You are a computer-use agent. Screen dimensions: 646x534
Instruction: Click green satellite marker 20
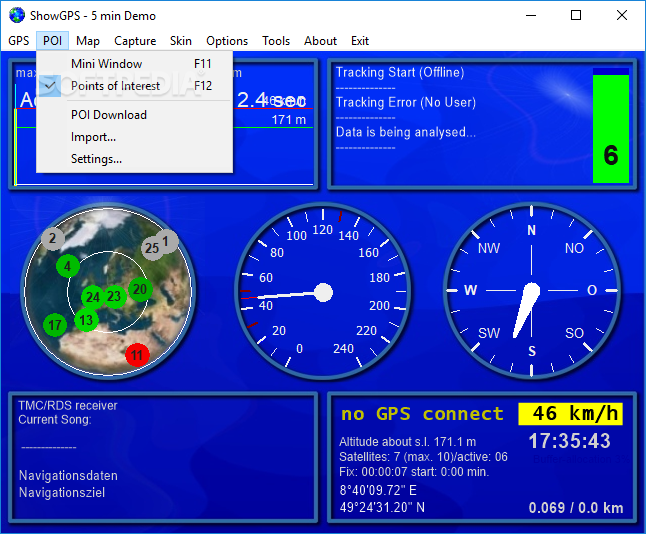click(140, 289)
